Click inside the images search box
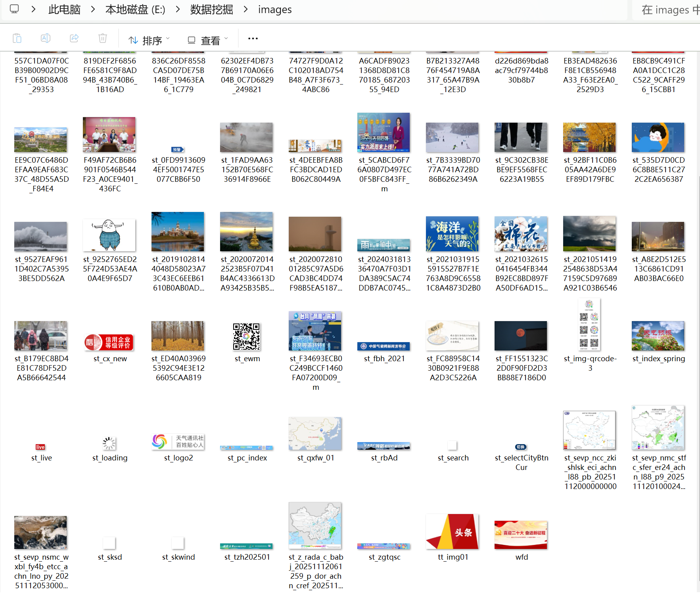This screenshot has height=593, width=700. [670, 10]
